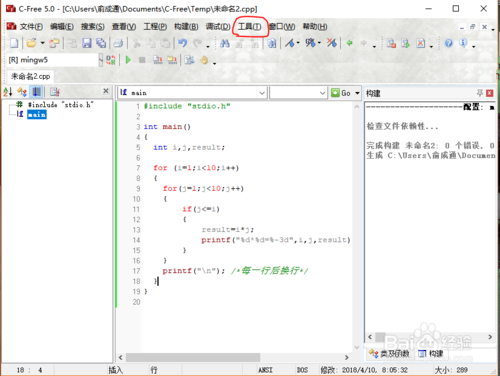Click the blue Info icon

tap(463, 43)
